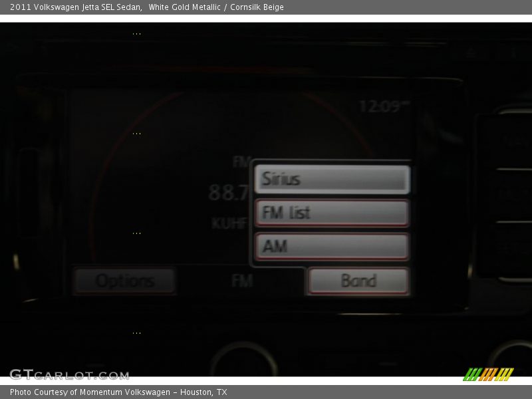This screenshot has width=532, height=399.
Task: Select the FM tab at bottom of screen
Action: 243,280
